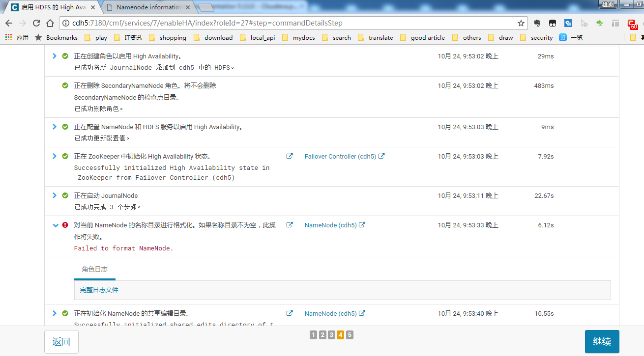Open the translate bookmark folder
This screenshot has height=356, width=644.
[x=376, y=37]
